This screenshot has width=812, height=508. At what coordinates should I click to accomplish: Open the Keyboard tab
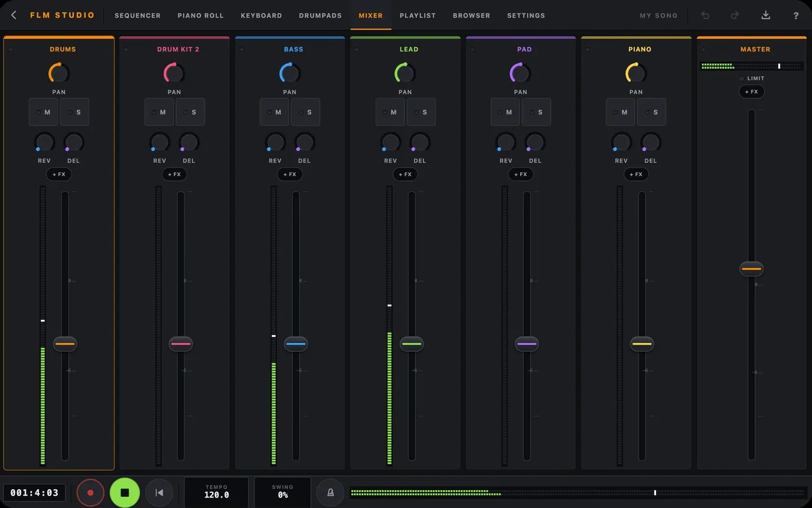click(x=262, y=15)
